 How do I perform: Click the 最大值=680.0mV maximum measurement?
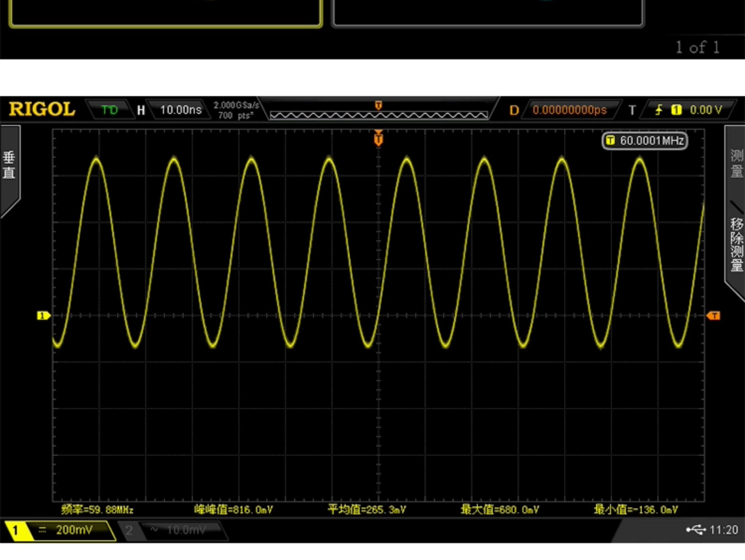(500, 510)
